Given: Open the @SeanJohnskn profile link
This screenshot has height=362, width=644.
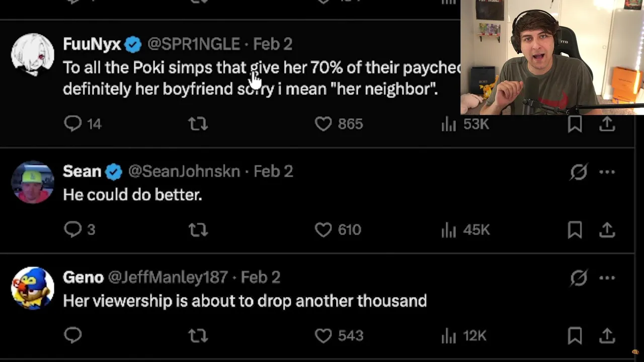Looking at the screenshot, I should pos(184,171).
